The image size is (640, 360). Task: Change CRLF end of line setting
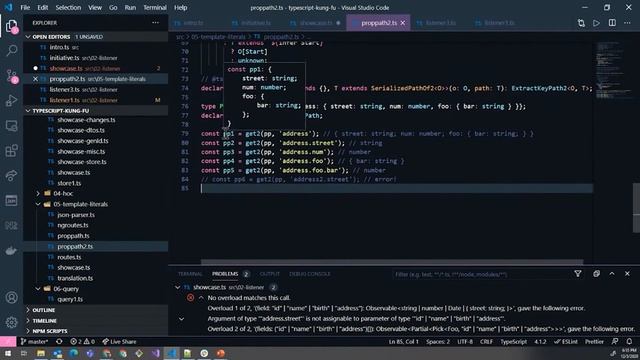(x=486, y=342)
